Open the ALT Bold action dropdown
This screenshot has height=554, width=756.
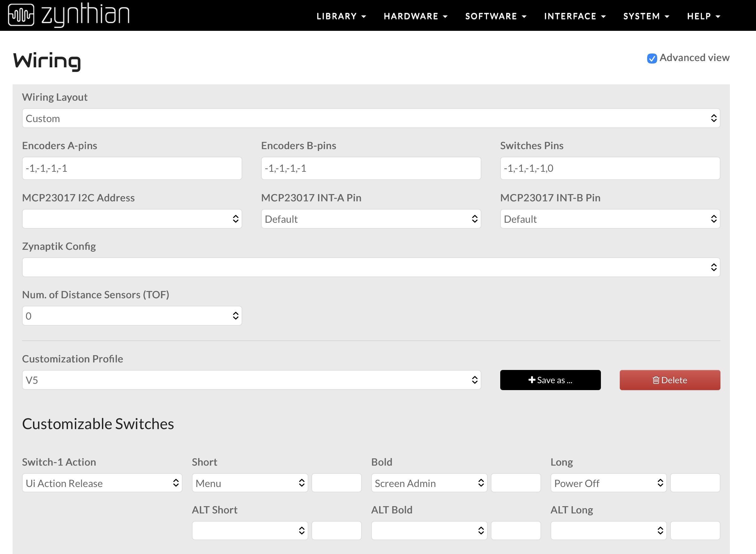pyautogui.click(x=429, y=530)
